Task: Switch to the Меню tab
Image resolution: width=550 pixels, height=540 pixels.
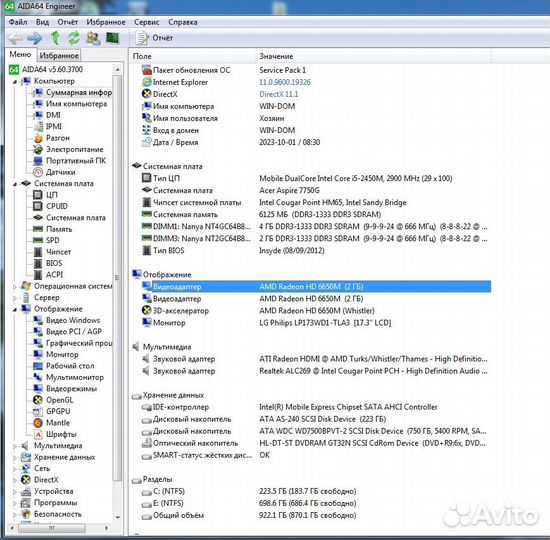Action: 20,54
